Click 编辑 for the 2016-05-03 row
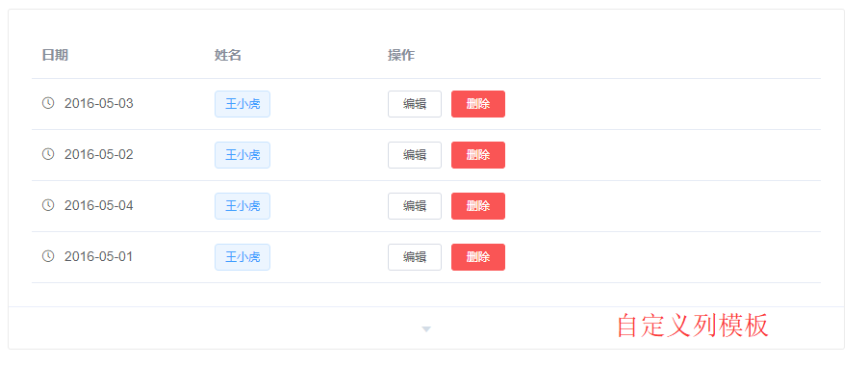 point(415,104)
